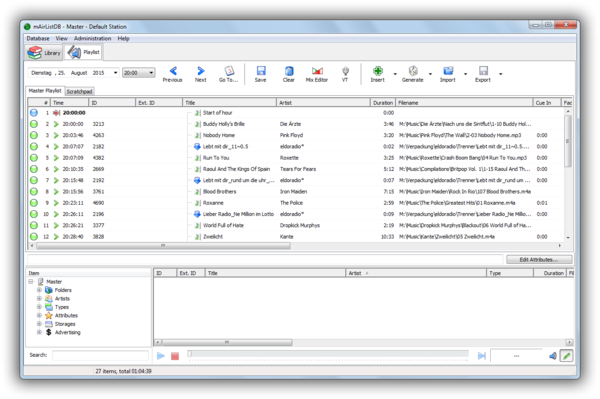Click the Folders tree icon
The width and height of the screenshot is (600, 399).
point(49,290)
